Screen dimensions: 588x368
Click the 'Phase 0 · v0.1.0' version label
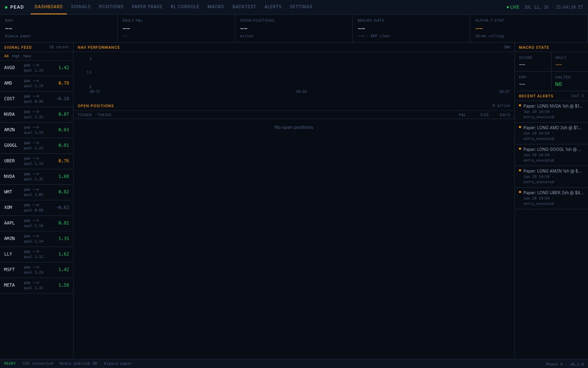pyautogui.click(x=565, y=364)
